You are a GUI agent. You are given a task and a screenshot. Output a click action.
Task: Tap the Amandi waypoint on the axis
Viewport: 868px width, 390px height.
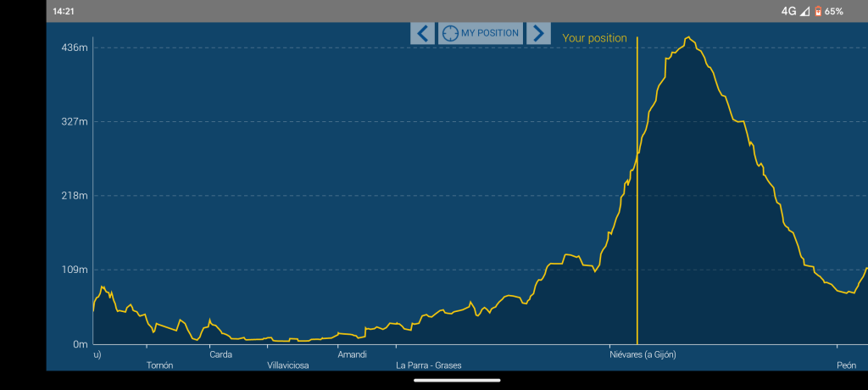tap(352, 354)
